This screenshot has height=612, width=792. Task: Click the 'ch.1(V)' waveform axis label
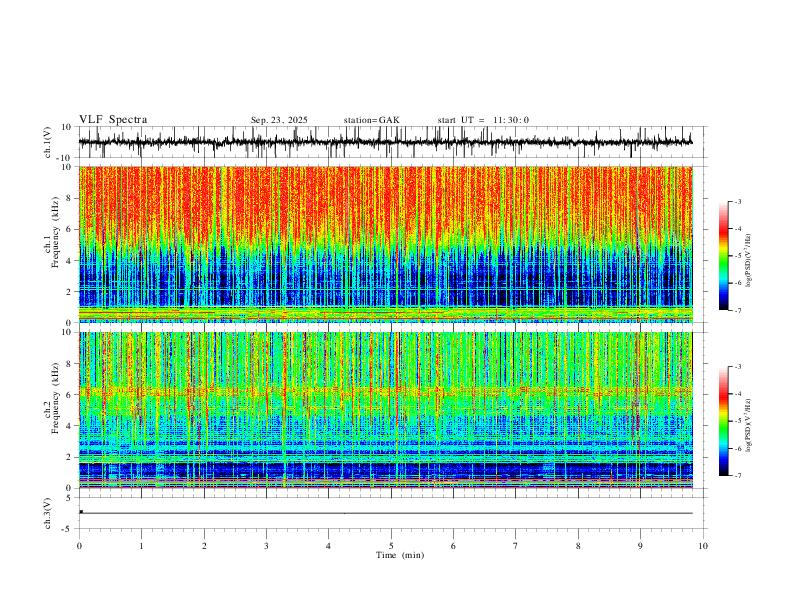pos(48,142)
